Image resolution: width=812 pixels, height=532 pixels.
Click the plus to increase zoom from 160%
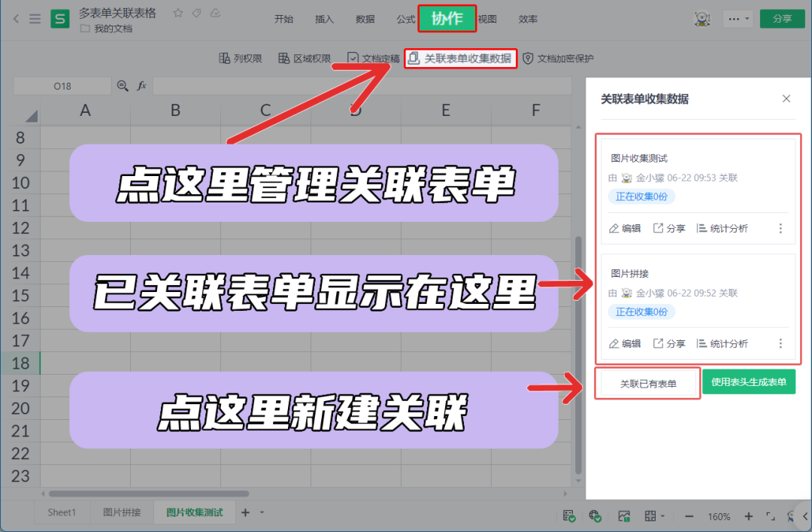[748, 516]
